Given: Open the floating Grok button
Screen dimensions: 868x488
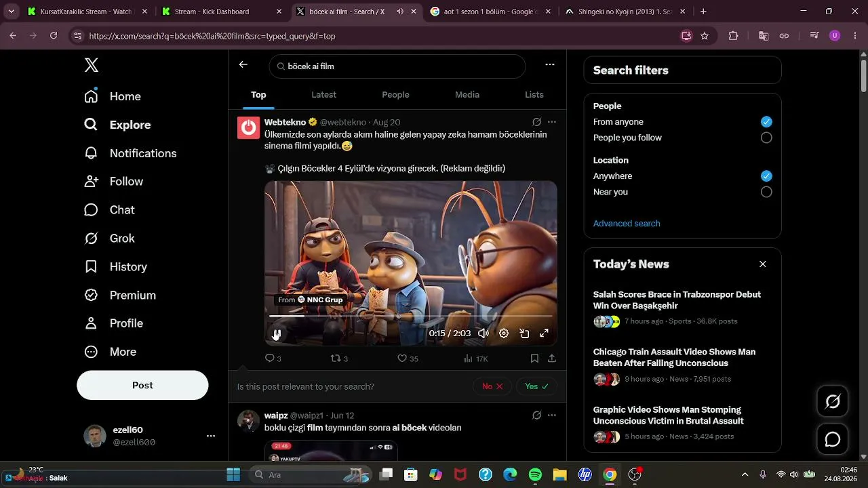Looking at the screenshot, I should point(833,402).
